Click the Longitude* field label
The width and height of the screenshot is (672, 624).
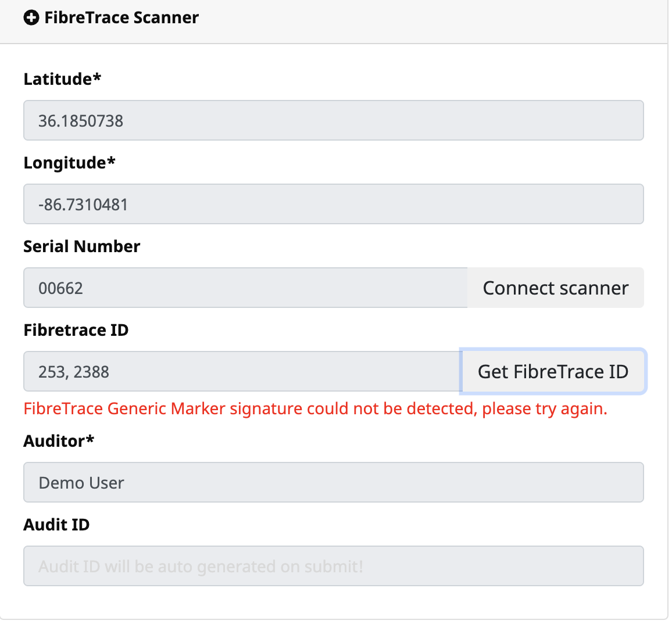[x=69, y=163]
